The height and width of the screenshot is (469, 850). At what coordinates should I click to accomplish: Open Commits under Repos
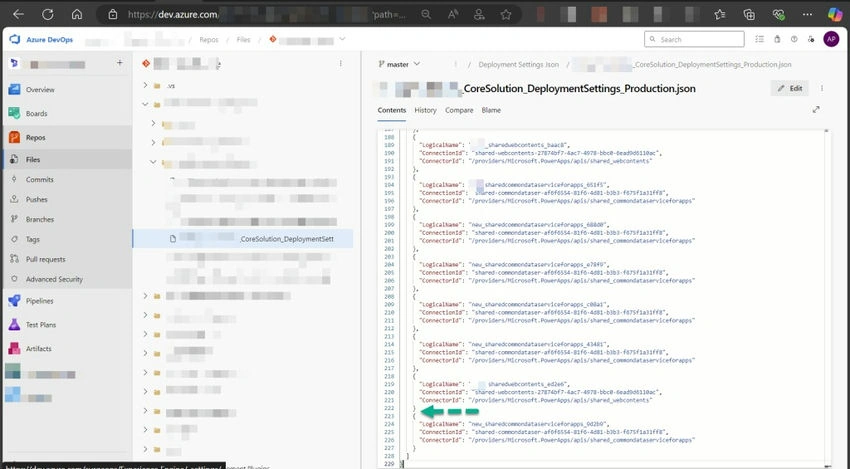[x=67, y=179]
